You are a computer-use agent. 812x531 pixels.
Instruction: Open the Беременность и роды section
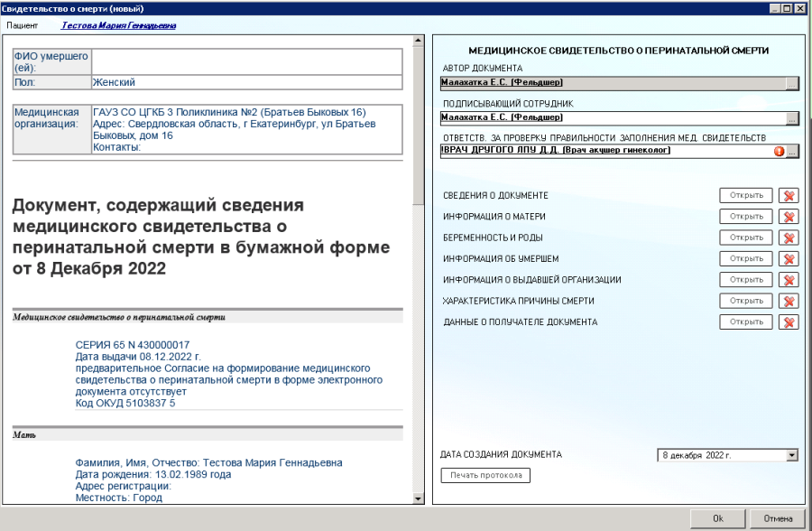click(x=746, y=238)
